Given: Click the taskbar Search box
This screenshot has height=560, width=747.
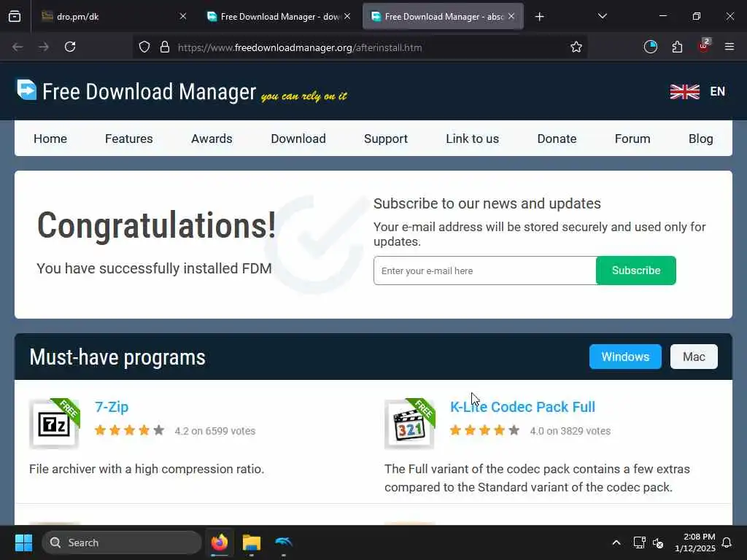Looking at the screenshot, I should (x=122, y=542).
